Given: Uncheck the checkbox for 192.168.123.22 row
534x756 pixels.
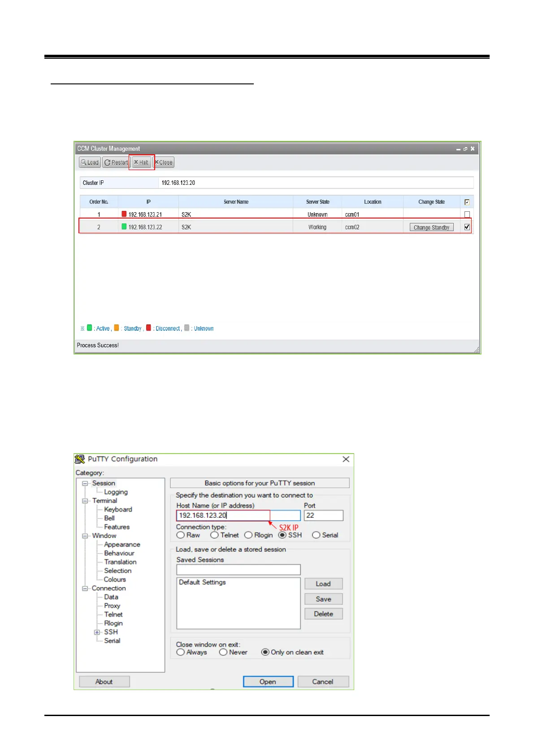Looking at the screenshot, I should (467, 227).
